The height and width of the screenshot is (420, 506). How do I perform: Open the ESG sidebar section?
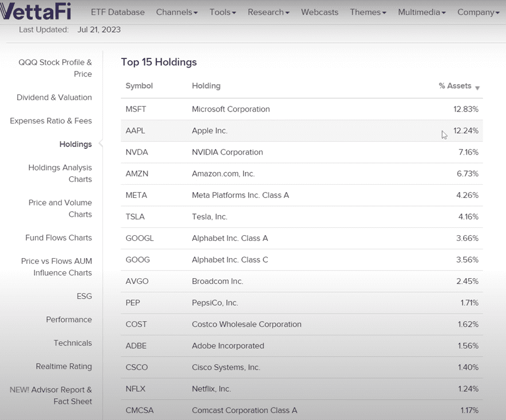pos(84,296)
